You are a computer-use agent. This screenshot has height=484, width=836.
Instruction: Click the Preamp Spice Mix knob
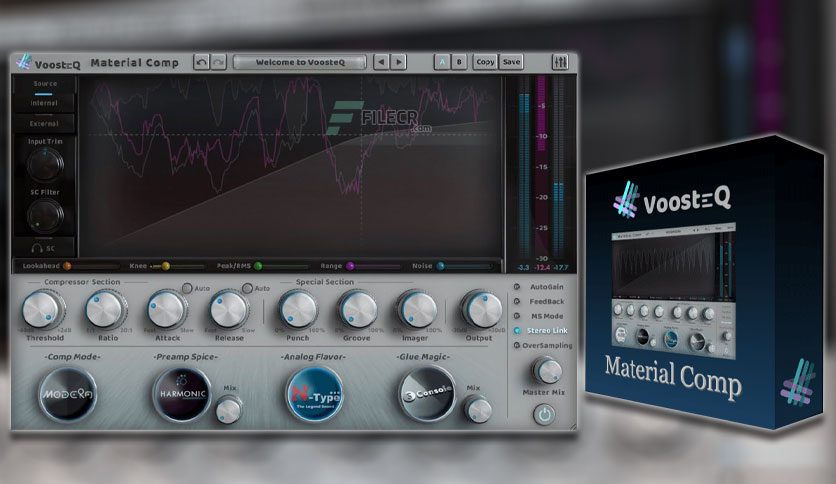click(229, 410)
